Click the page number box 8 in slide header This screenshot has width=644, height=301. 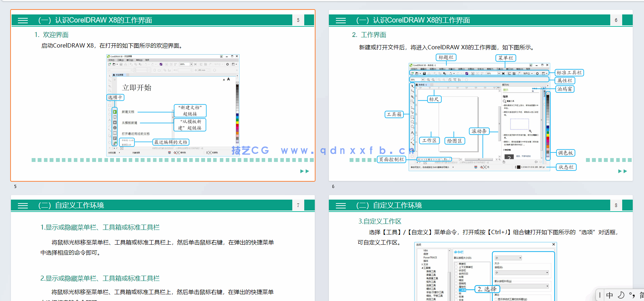pyautogui.click(x=616, y=205)
